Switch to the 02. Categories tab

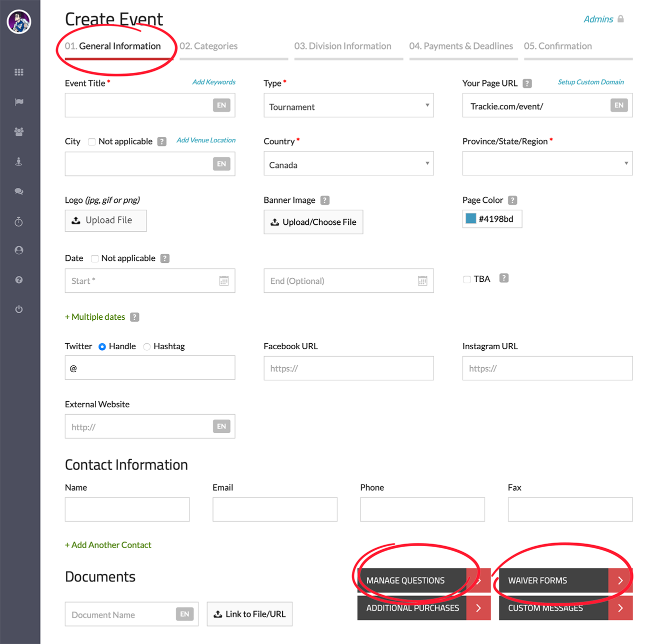pos(208,46)
